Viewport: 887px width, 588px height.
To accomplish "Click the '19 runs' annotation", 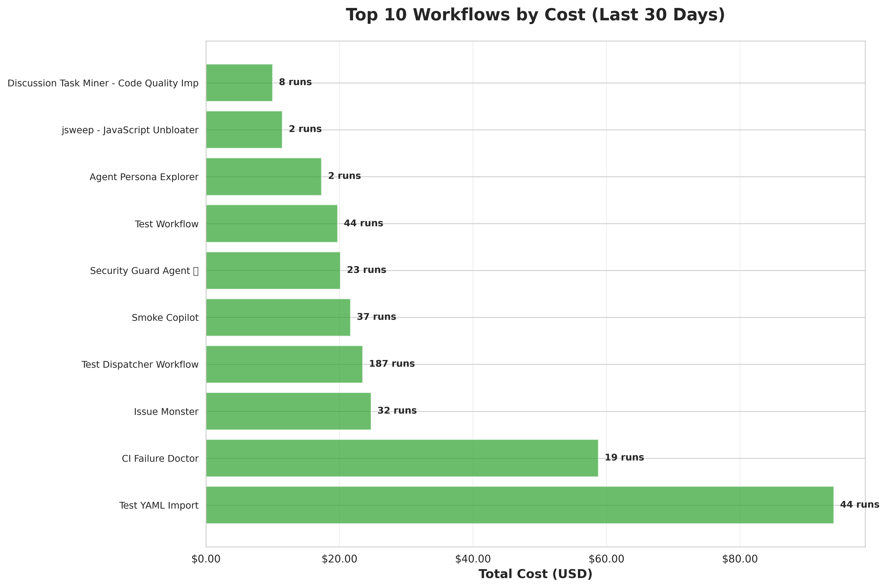I will click(624, 457).
